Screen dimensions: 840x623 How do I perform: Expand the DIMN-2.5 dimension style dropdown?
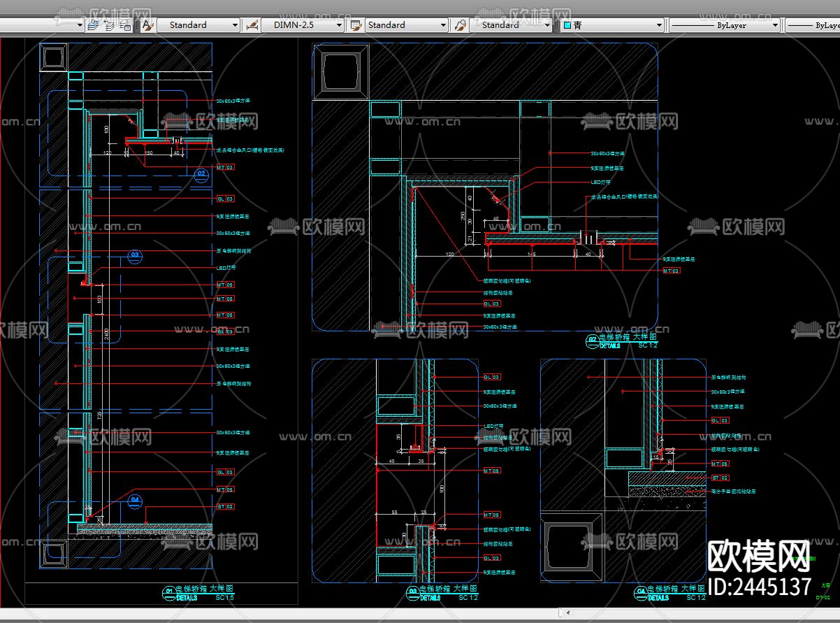[x=339, y=25]
